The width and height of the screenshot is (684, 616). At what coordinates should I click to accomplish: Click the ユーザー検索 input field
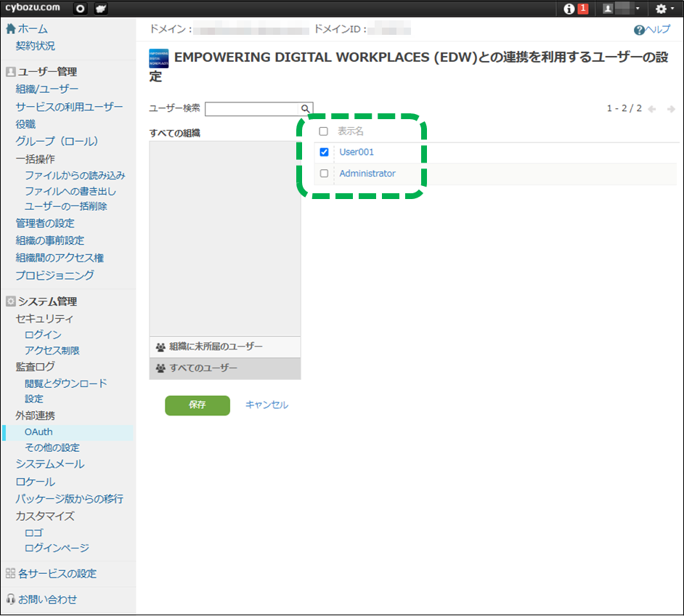(252, 109)
